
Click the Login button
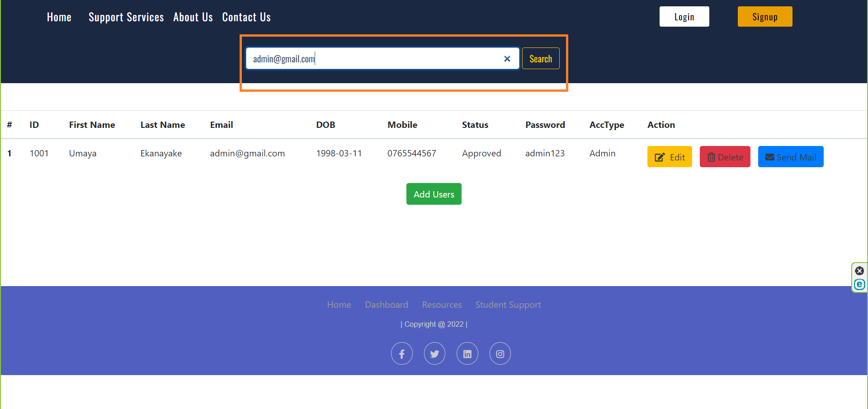coord(684,17)
